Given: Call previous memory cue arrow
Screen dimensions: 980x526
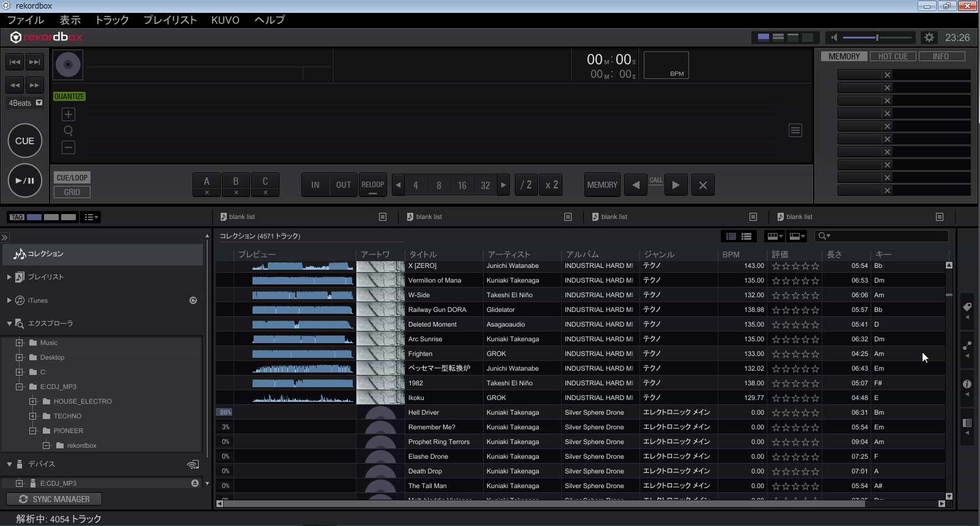Looking at the screenshot, I should point(636,185).
